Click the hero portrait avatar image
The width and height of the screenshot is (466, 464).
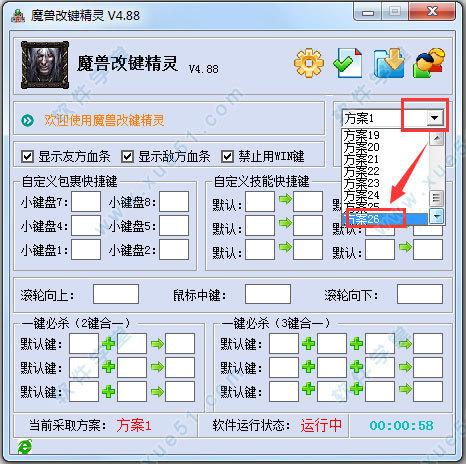[45, 65]
